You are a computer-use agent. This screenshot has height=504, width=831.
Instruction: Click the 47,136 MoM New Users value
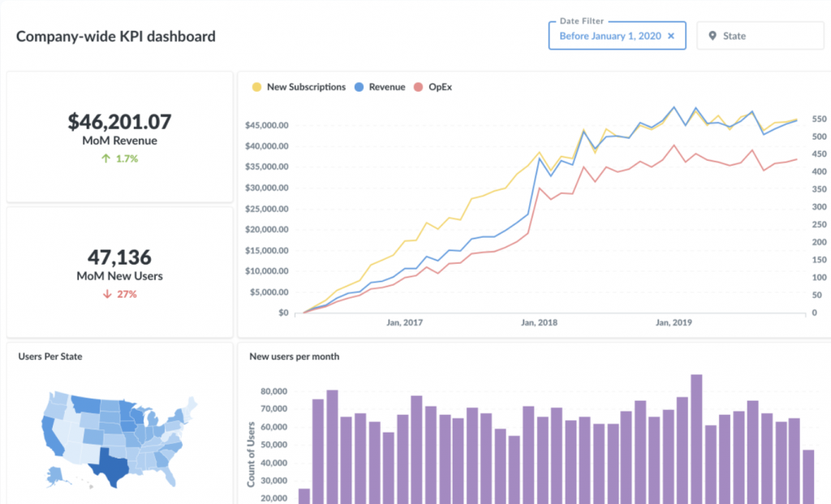[x=120, y=257]
